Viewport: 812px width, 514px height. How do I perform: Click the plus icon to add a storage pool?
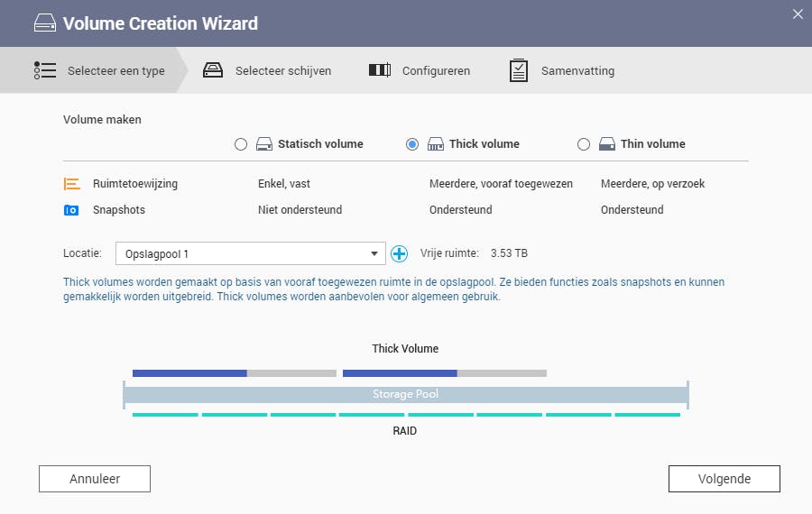(400, 254)
